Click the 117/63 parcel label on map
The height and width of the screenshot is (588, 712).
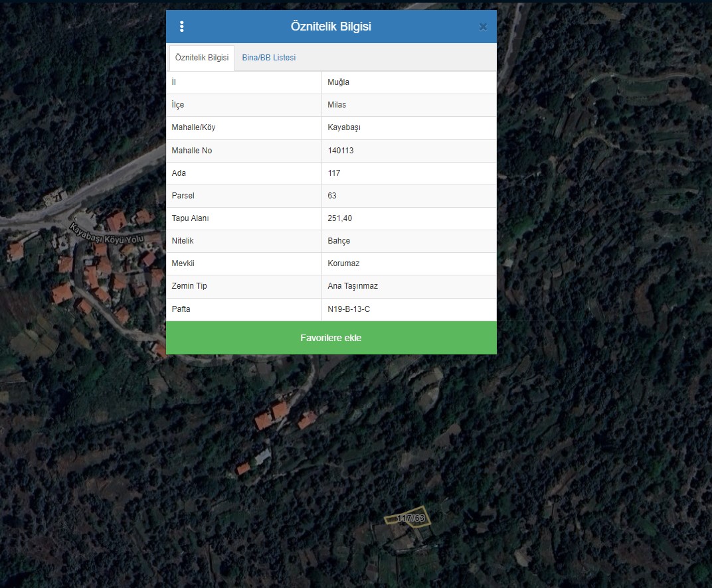(410, 518)
